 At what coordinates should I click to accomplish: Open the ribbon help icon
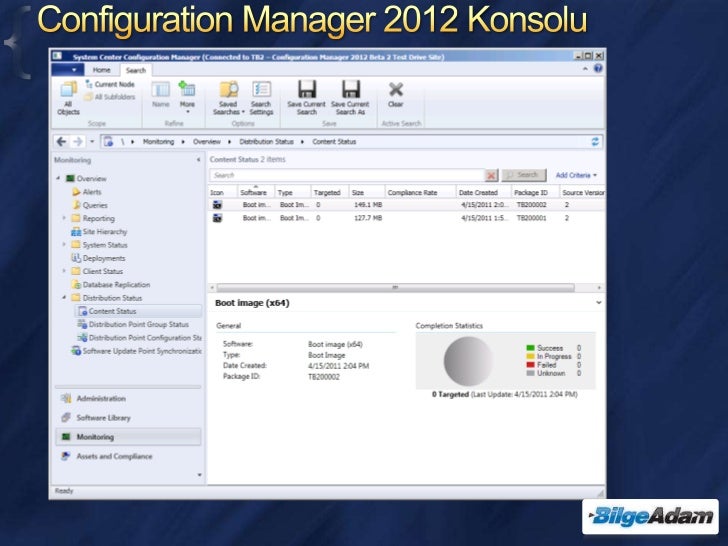click(598, 69)
